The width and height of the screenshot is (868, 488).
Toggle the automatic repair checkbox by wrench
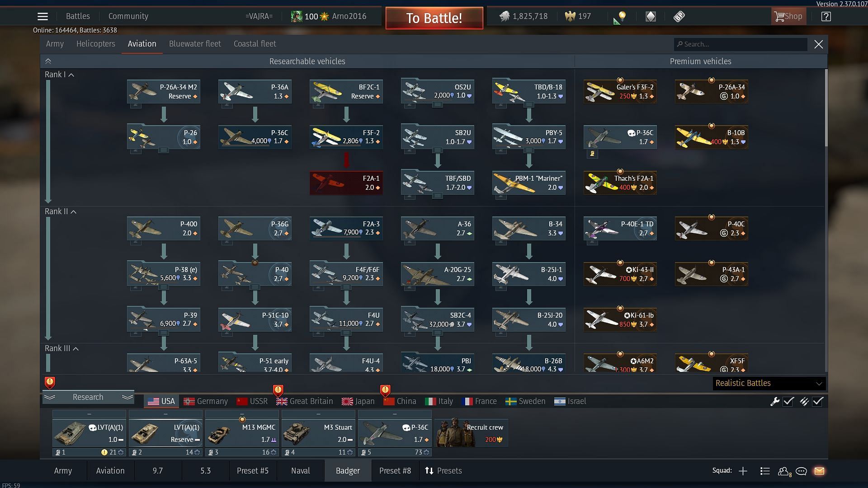click(x=788, y=401)
